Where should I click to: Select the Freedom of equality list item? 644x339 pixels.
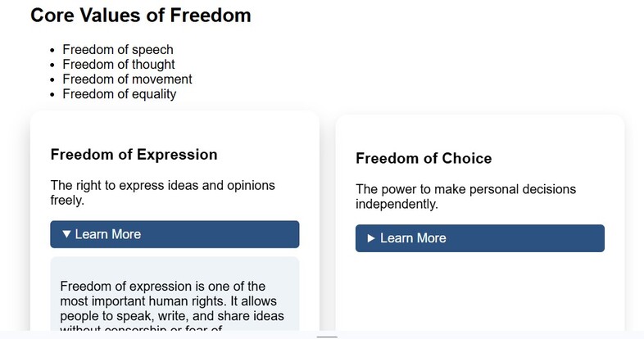pos(119,94)
